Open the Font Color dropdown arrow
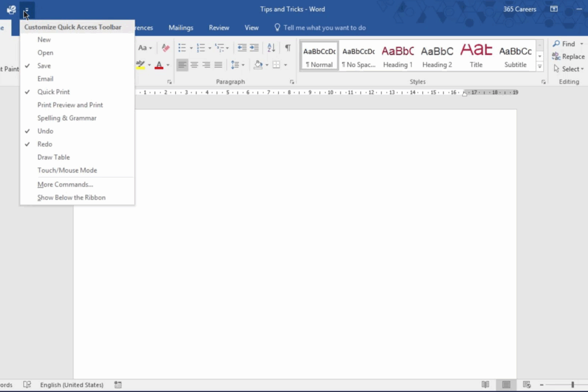 (x=168, y=65)
